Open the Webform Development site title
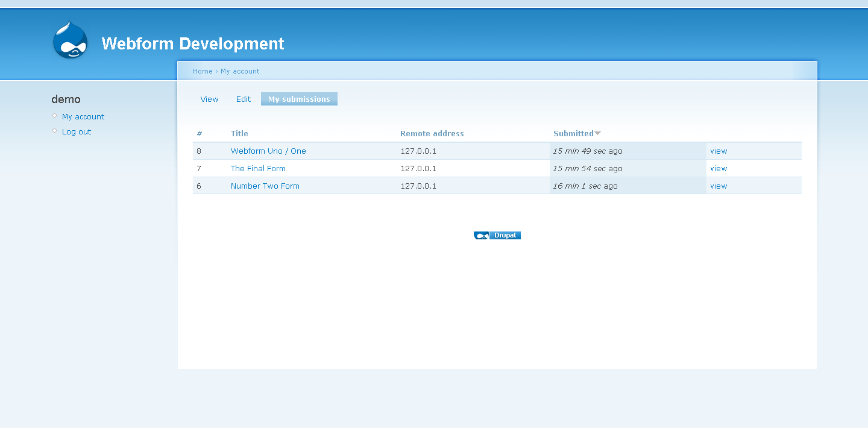This screenshot has height=428, width=868. point(193,44)
